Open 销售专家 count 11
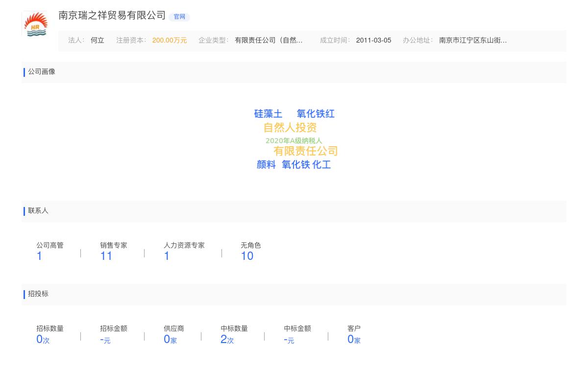The width and height of the screenshot is (588, 368). click(106, 256)
